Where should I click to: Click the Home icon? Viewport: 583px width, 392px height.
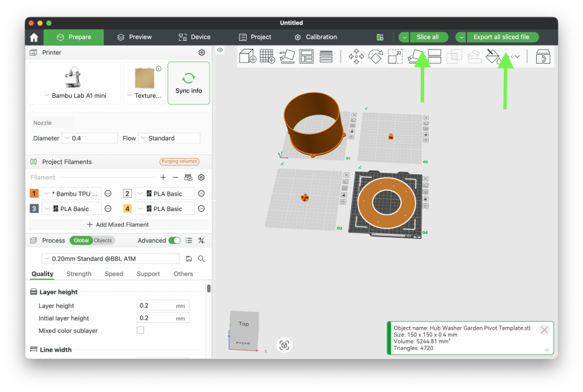pyautogui.click(x=34, y=38)
